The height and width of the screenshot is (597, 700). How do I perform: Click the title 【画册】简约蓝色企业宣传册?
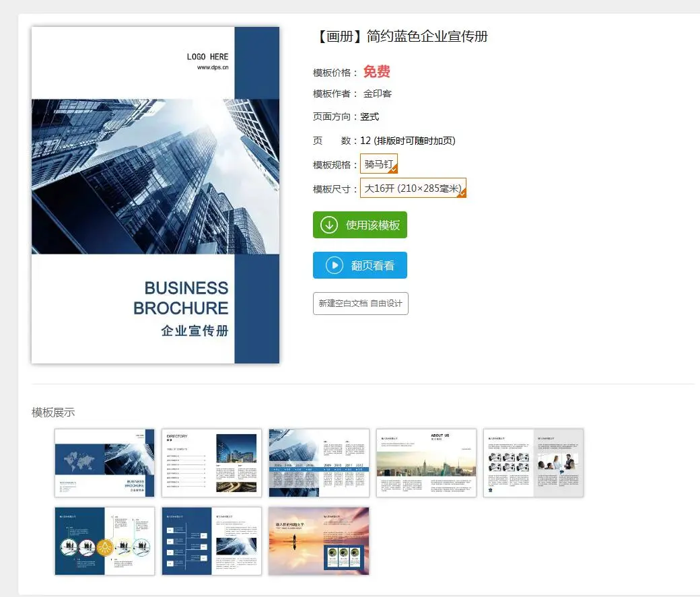pyautogui.click(x=401, y=36)
